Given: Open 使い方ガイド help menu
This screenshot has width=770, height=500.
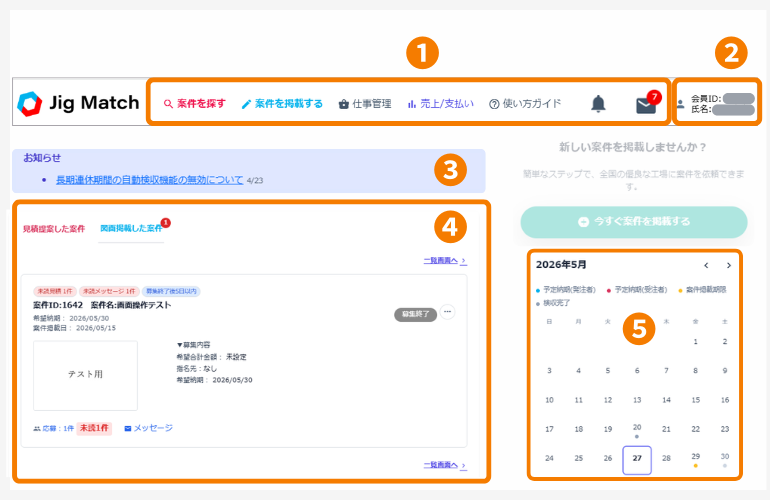Looking at the screenshot, I should click(525, 104).
